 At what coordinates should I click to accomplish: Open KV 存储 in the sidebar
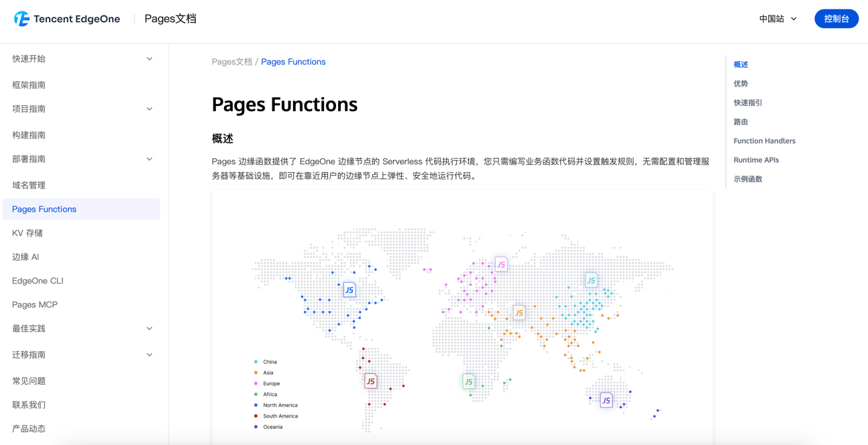28,233
